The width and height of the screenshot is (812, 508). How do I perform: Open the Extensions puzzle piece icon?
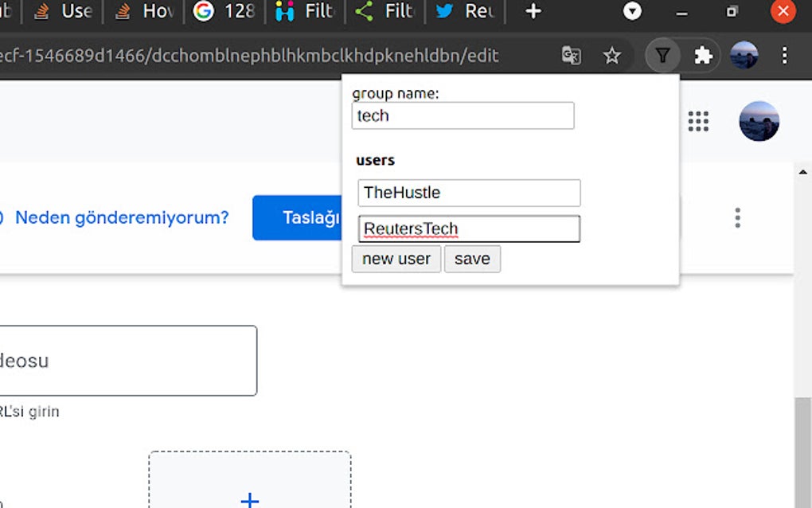click(704, 56)
